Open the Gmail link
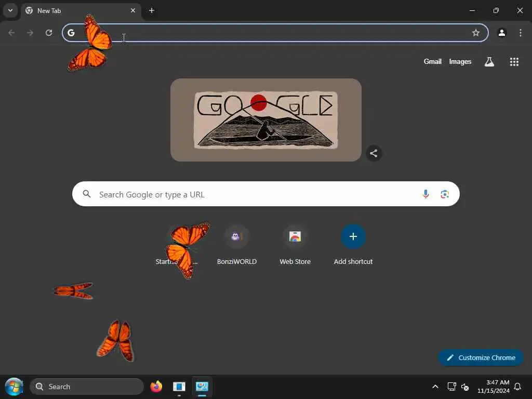Viewport: 532px width, 399px height. click(432, 62)
